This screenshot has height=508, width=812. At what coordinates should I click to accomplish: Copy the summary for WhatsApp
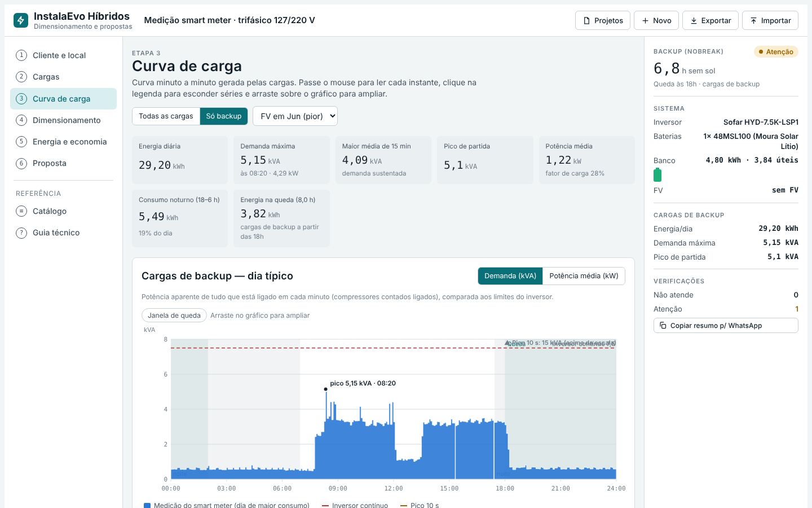726,326
